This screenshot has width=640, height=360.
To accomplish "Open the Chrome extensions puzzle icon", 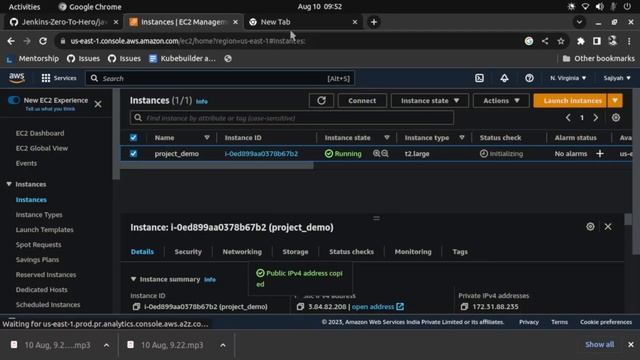I will pyautogui.click(x=580, y=41).
